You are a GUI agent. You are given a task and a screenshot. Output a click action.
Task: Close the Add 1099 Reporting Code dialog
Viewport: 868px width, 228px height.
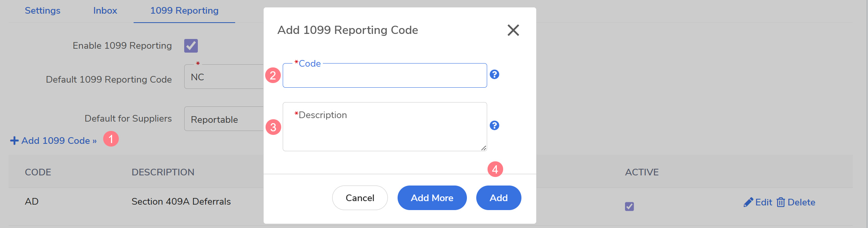tap(513, 30)
